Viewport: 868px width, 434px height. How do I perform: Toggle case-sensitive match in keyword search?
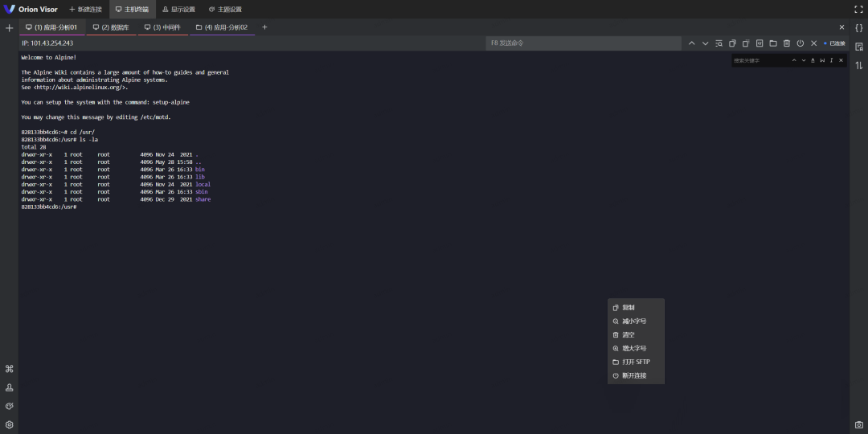pyautogui.click(x=813, y=60)
